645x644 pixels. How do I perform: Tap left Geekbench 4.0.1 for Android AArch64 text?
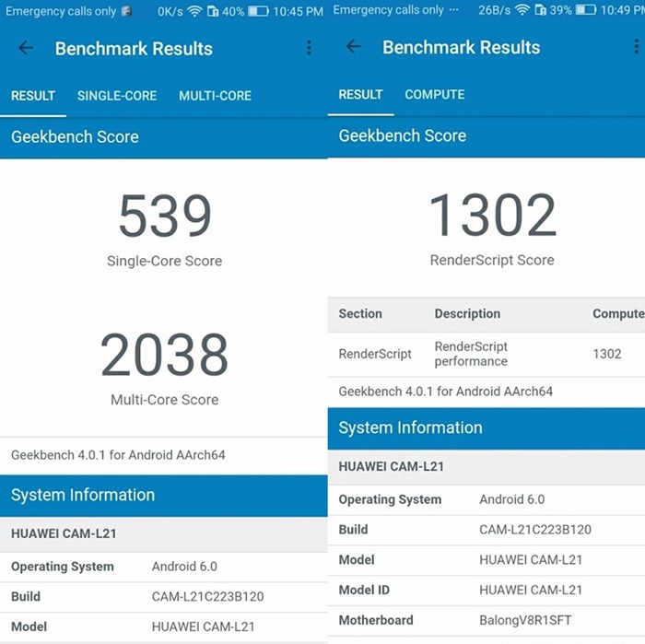pyautogui.click(x=118, y=455)
